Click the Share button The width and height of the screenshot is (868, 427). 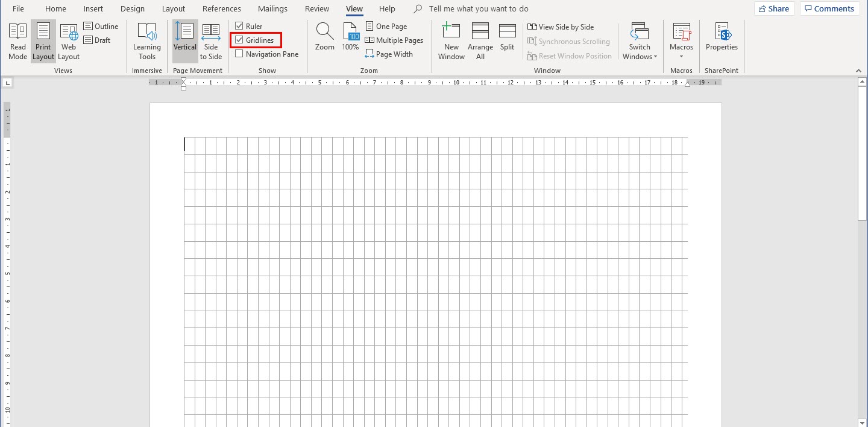pos(774,8)
